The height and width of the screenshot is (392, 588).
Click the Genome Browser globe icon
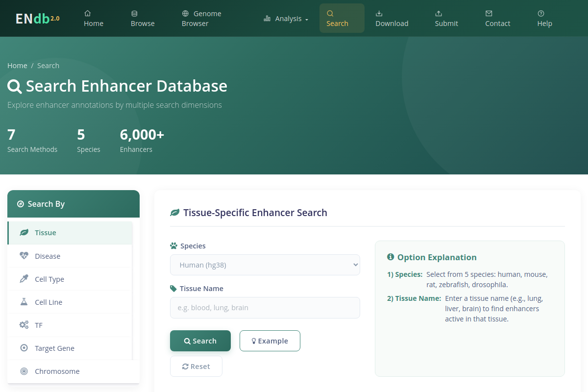click(x=185, y=13)
